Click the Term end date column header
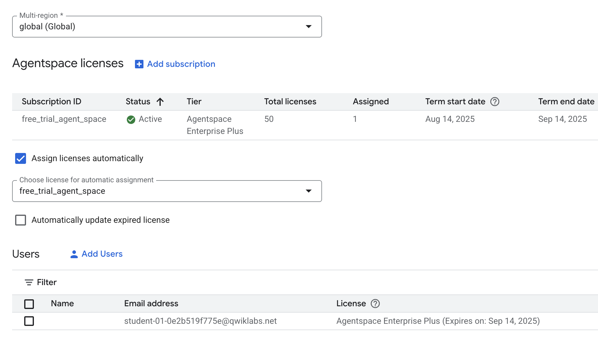598x364 pixels. [x=566, y=102]
